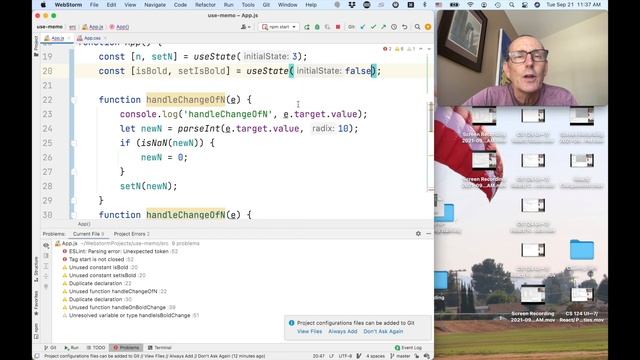Click the App() breadcrumb in navigation bar
The width and height of the screenshot is (640, 360).
coord(119,27)
